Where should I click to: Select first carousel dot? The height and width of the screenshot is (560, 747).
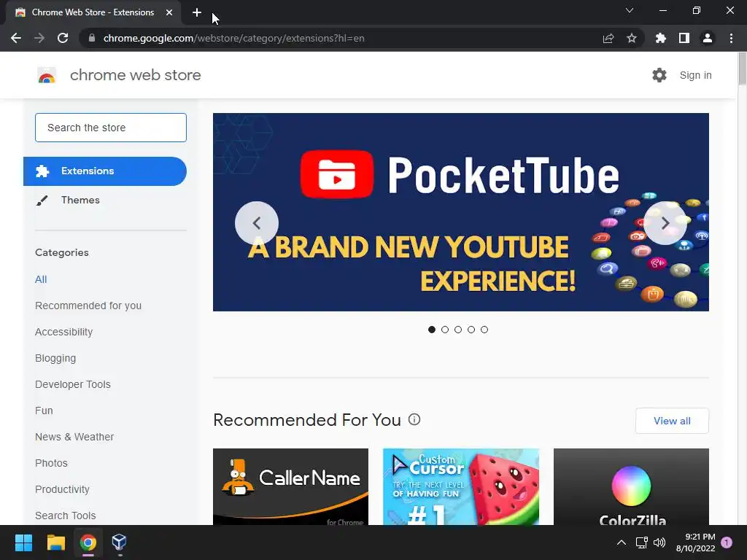coord(432,330)
